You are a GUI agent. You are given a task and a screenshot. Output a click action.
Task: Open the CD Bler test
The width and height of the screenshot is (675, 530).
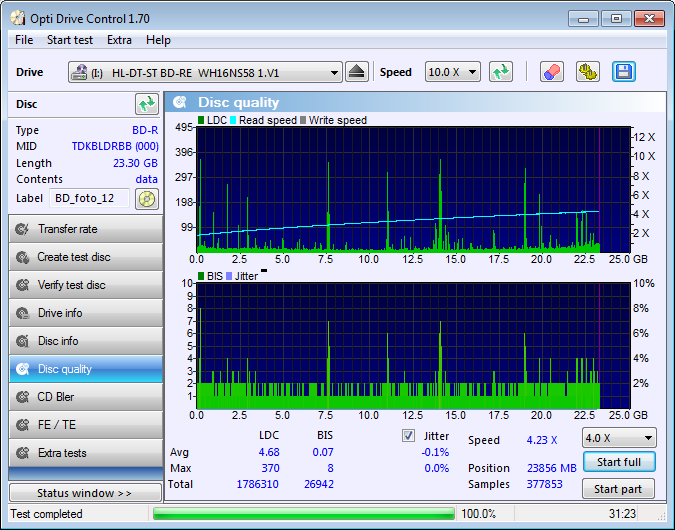click(x=86, y=397)
